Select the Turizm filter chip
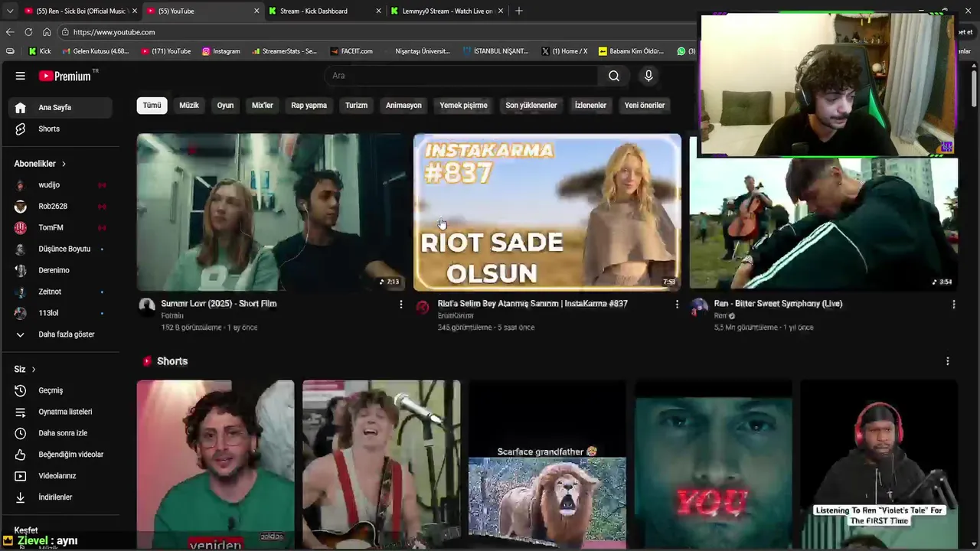 click(x=356, y=106)
